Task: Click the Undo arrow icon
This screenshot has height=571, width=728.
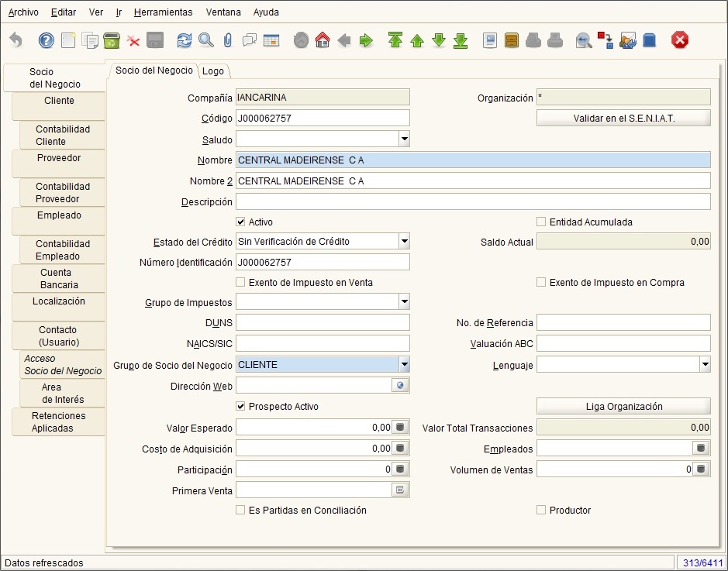Action: (16, 40)
